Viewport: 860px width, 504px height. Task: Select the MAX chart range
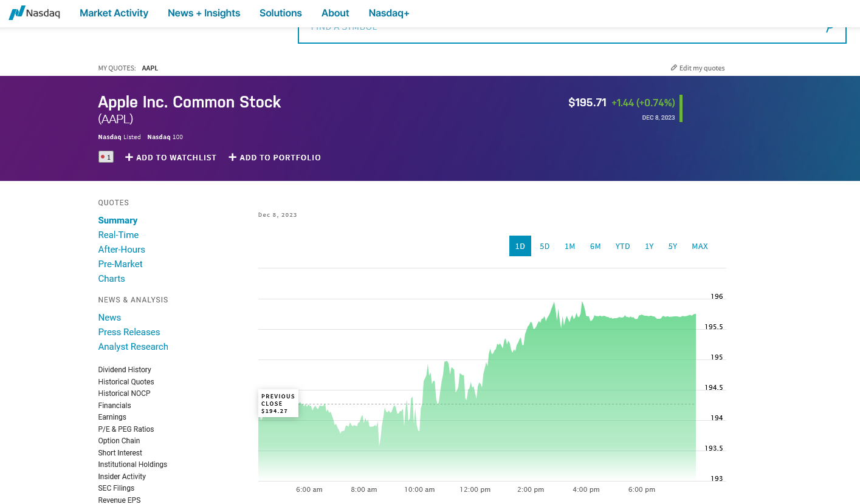pyautogui.click(x=700, y=246)
